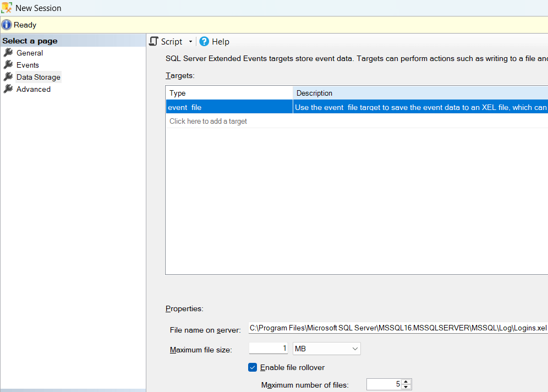Click the wrench icon beside Events
The height and width of the screenshot is (392, 548).
[x=8, y=65]
